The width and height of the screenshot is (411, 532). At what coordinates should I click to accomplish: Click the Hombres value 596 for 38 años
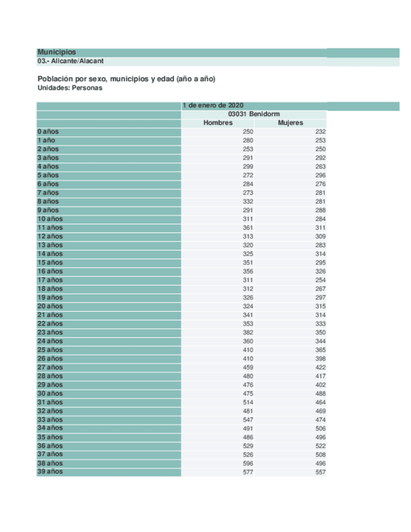pos(247,463)
